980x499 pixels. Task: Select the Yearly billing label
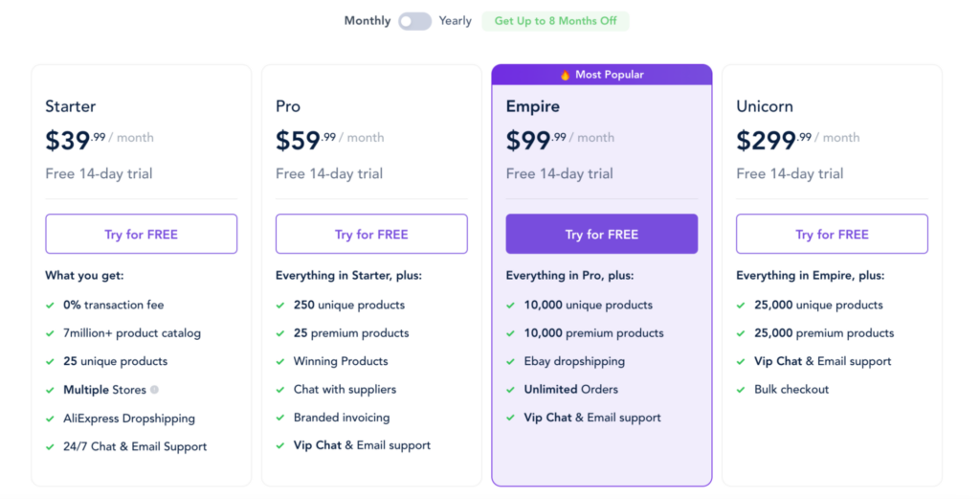[456, 21]
